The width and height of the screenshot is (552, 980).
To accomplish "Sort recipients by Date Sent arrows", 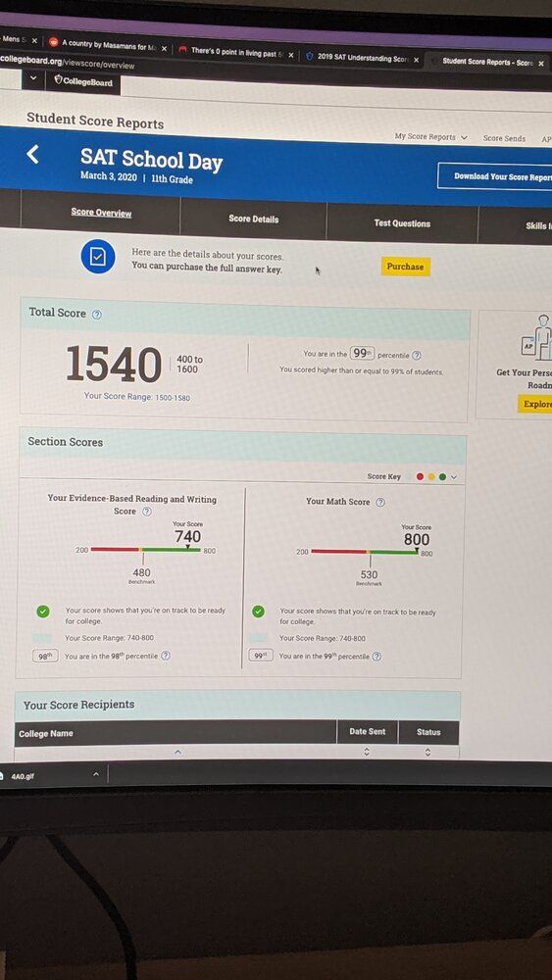I will point(367,753).
